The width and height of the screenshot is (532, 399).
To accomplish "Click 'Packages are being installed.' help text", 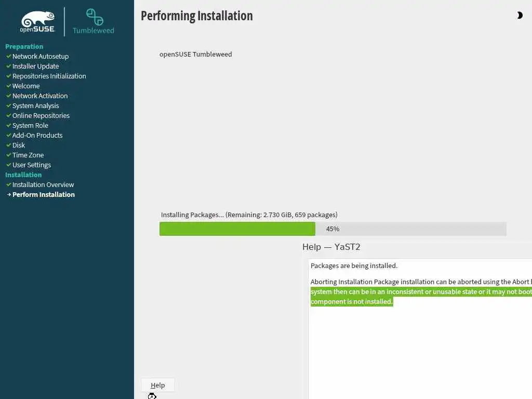I will click(354, 265).
